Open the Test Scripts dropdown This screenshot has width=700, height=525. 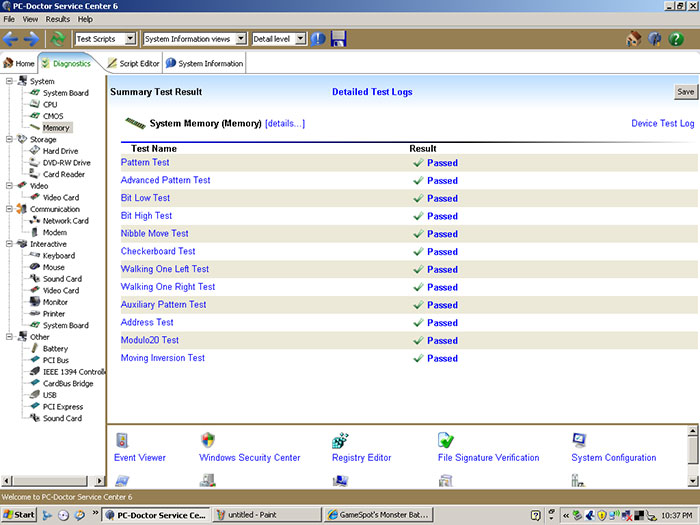[x=130, y=39]
